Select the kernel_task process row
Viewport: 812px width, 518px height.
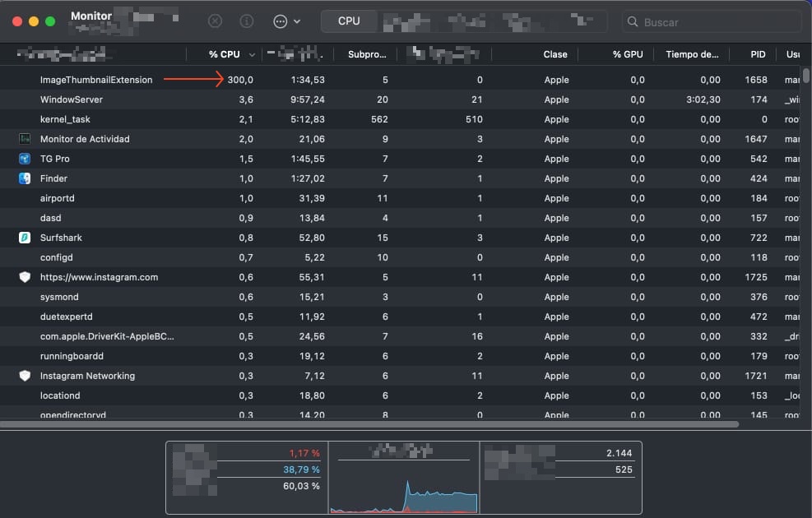tap(65, 119)
